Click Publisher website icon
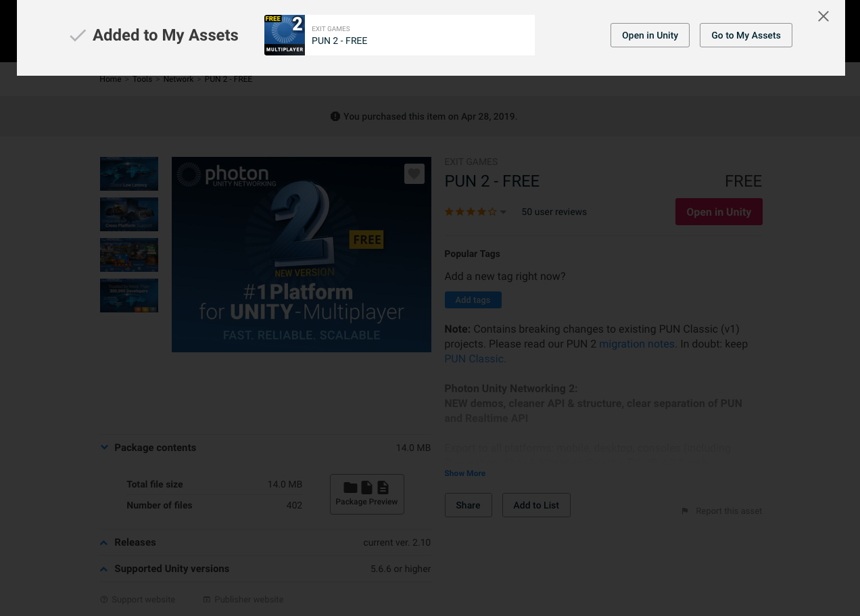860x616 pixels. (207, 600)
